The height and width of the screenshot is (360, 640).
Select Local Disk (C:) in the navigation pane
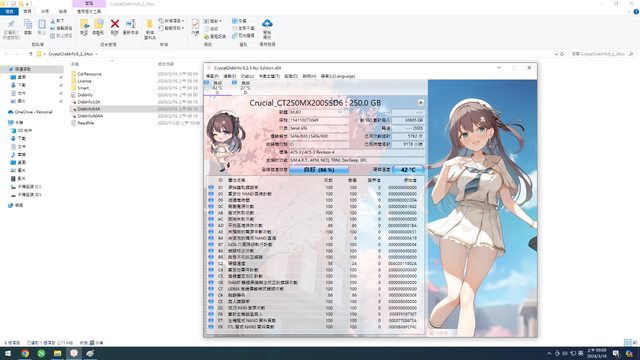click(x=29, y=187)
